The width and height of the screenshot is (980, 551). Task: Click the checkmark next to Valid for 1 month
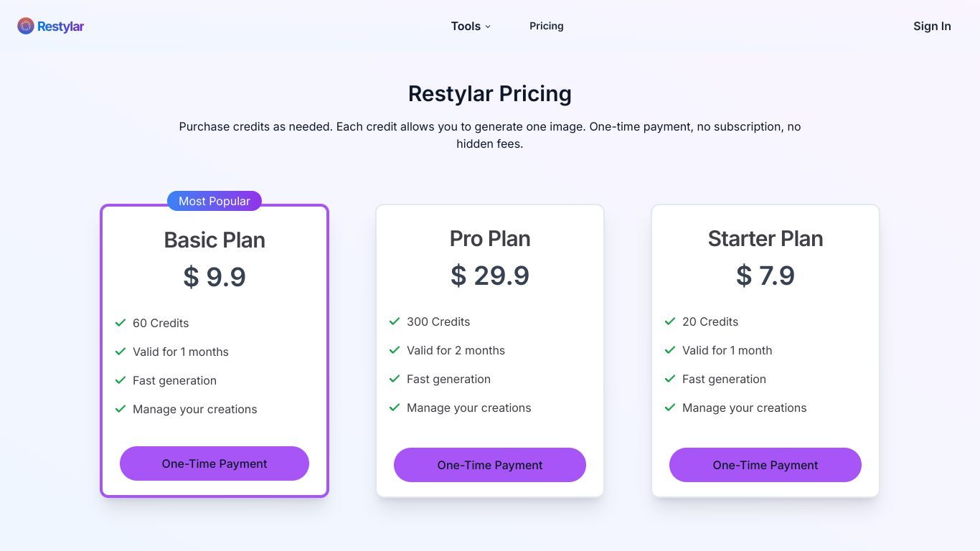click(670, 350)
